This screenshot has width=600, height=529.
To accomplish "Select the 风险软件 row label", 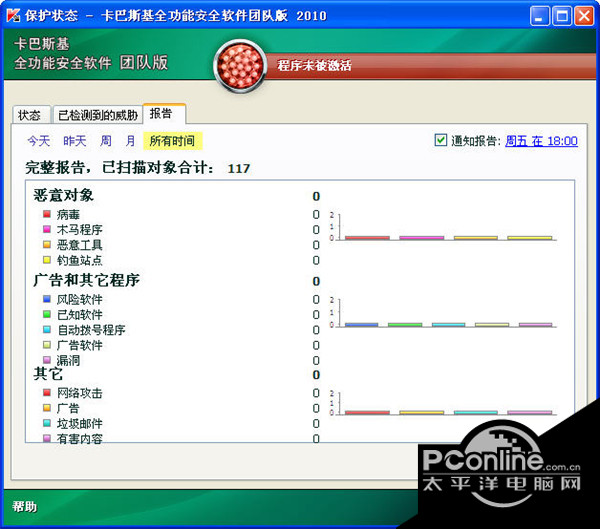I will (x=80, y=299).
